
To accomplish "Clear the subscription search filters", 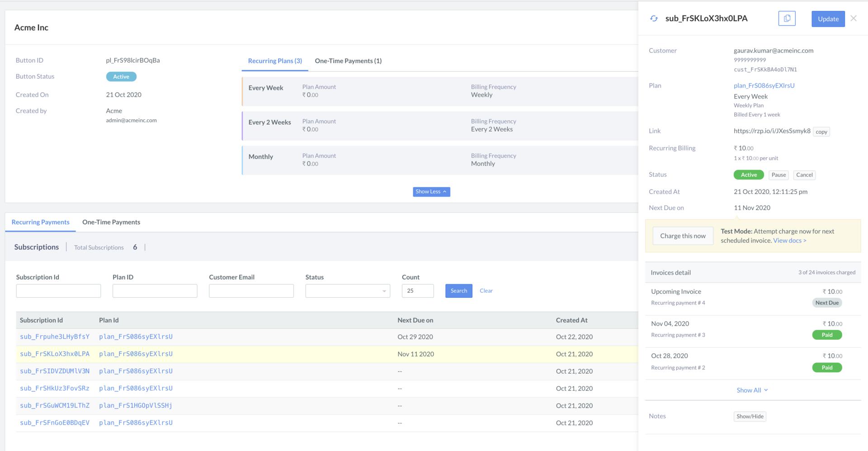I will click(x=486, y=291).
